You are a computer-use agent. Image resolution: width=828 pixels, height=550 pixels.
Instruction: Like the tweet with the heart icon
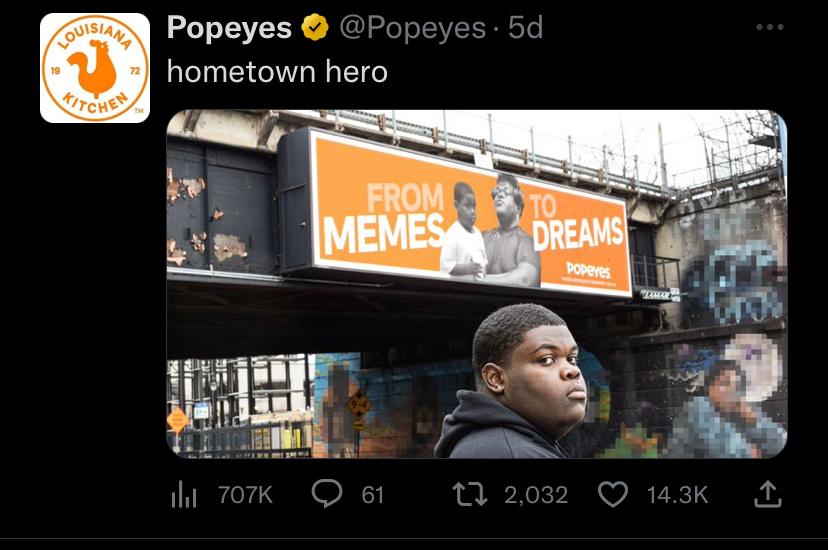coord(616,494)
